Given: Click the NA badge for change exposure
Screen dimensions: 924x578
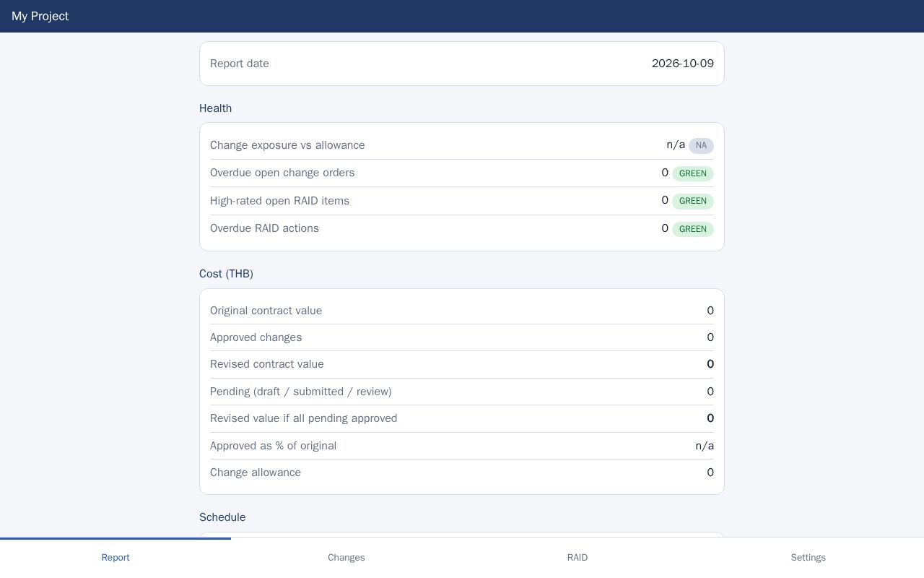Looking at the screenshot, I should pos(701,145).
